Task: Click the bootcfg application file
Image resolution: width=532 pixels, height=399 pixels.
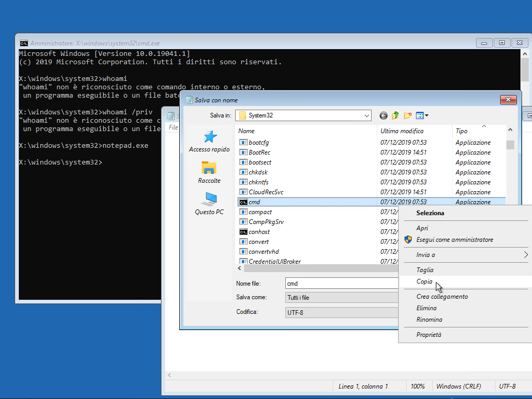Action: [258, 143]
